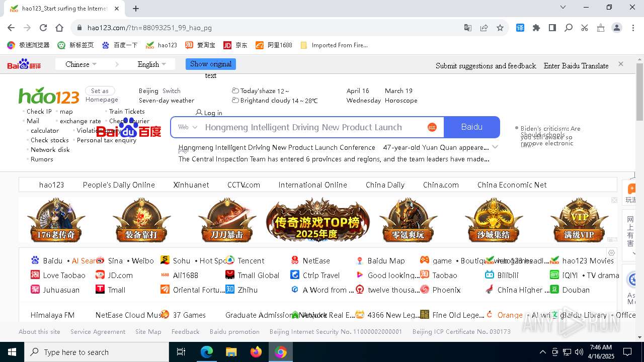Screen dimensions: 644x362
Task: Open site settings gear icon near Movies
Action: (x=611, y=253)
